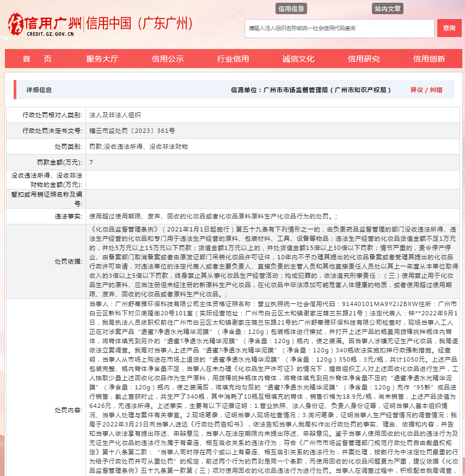Select 行业信用 in the navigation bar
Image resolution: width=465 pixels, height=476 pixels.
click(x=233, y=59)
